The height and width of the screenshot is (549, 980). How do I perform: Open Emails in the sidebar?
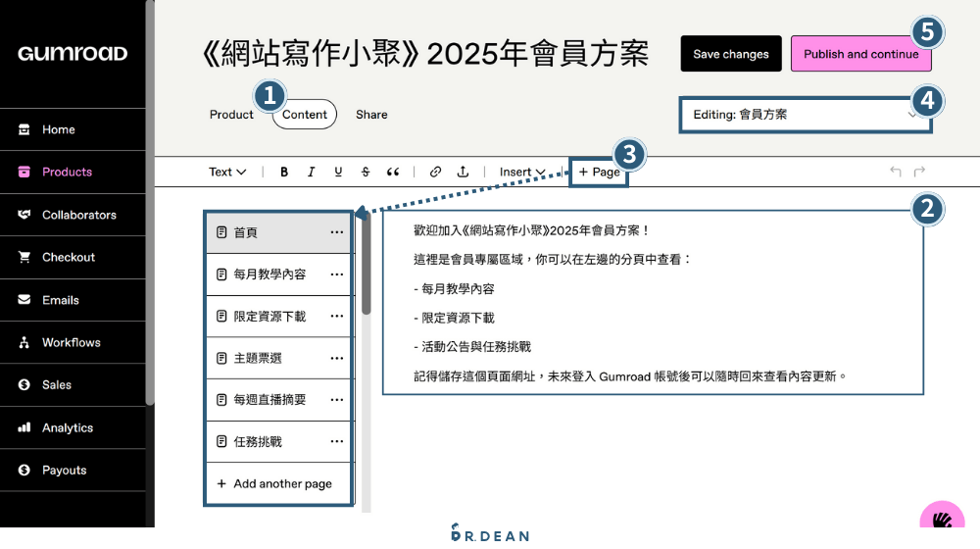pyautogui.click(x=73, y=300)
